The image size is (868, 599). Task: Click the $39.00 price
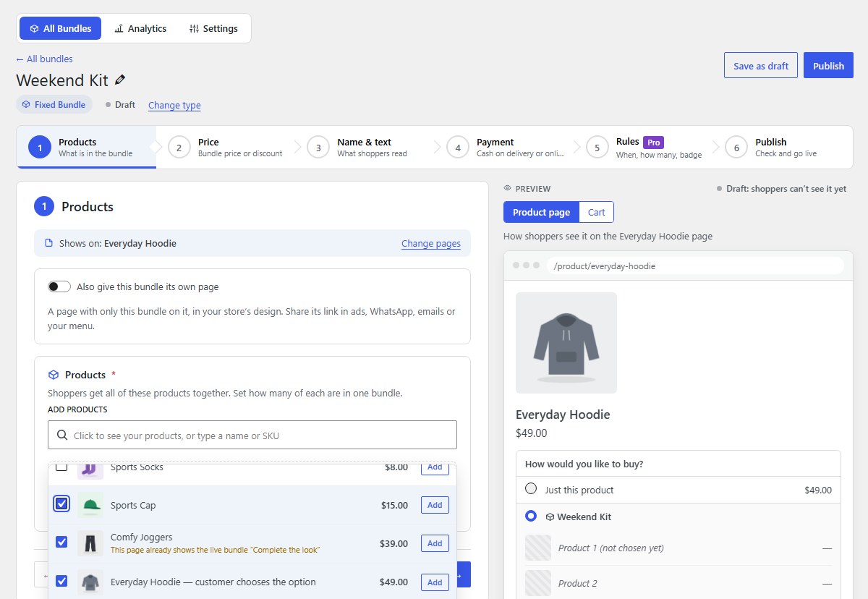(393, 543)
